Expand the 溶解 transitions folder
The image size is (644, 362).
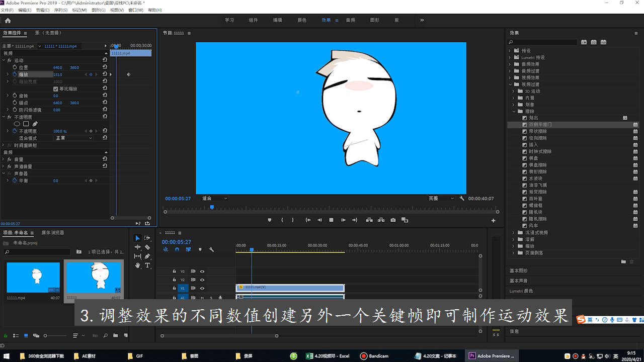coord(514,239)
